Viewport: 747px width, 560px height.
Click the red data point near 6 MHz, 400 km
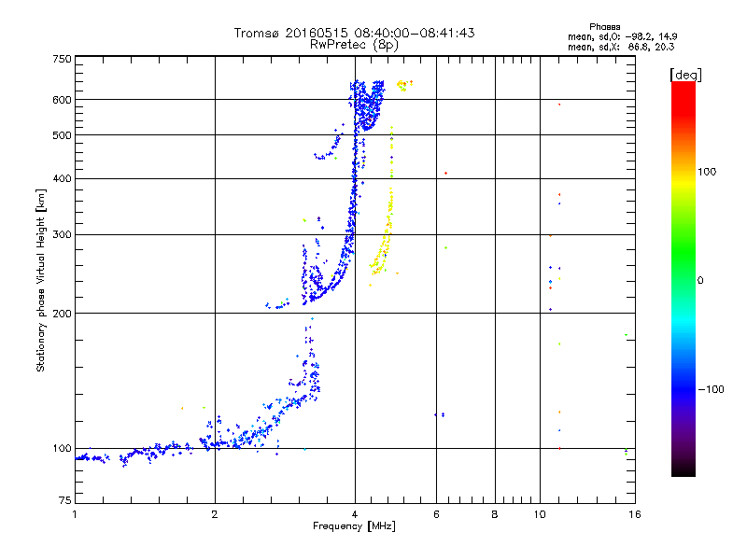[446, 174]
